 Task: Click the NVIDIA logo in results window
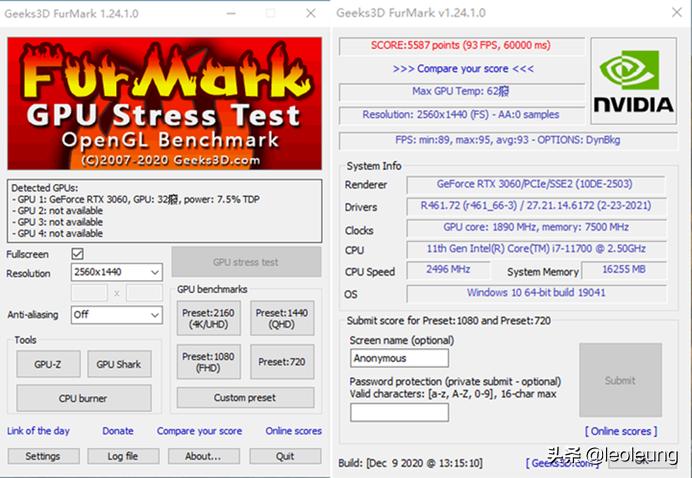pyautogui.click(x=634, y=81)
